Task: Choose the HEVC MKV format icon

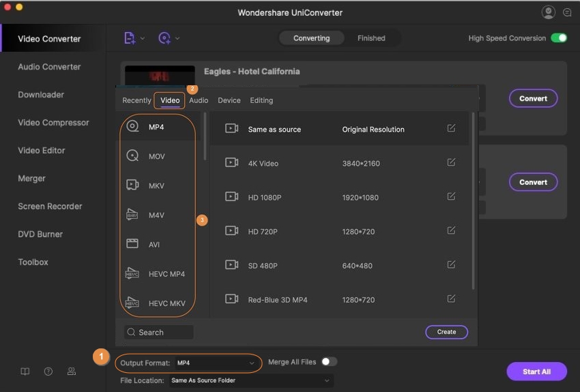Action: (x=132, y=303)
